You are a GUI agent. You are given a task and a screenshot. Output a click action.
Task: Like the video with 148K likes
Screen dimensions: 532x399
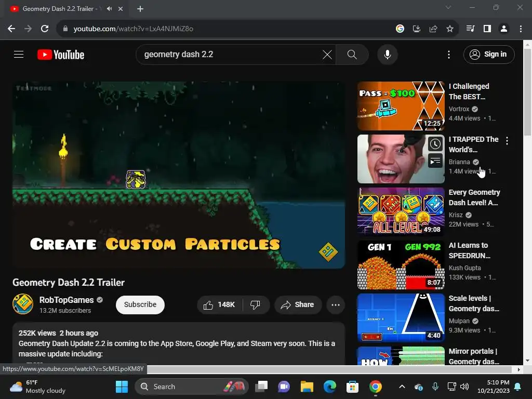click(x=220, y=304)
